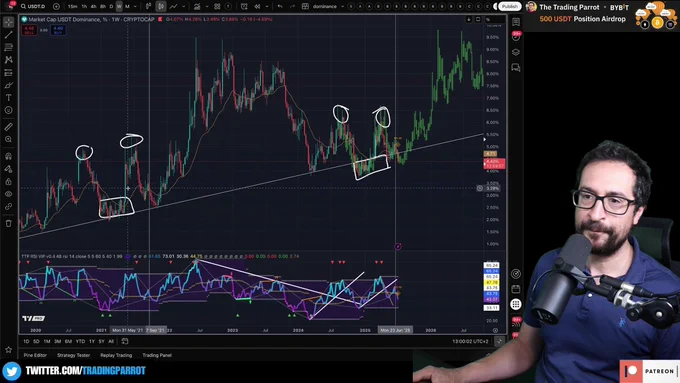The image size is (680, 383).
Task: Select the 15m timeframe
Action: (72, 7)
